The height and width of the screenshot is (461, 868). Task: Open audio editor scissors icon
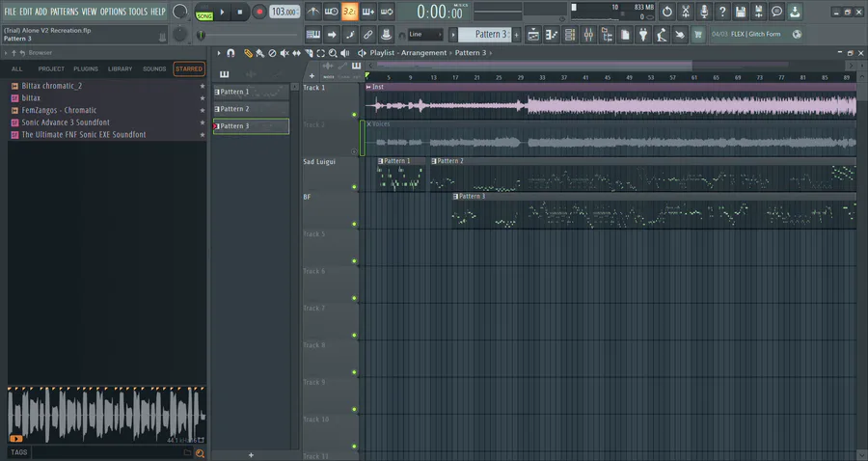pos(686,12)
